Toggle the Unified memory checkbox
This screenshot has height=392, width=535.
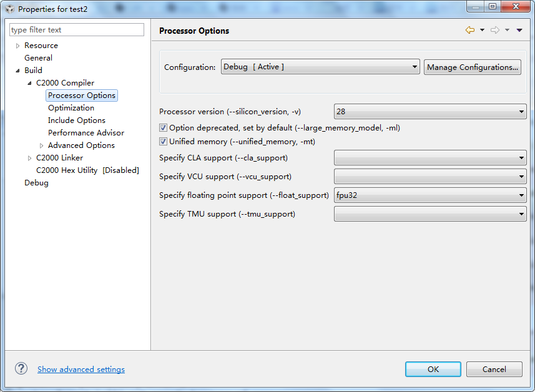164,142
